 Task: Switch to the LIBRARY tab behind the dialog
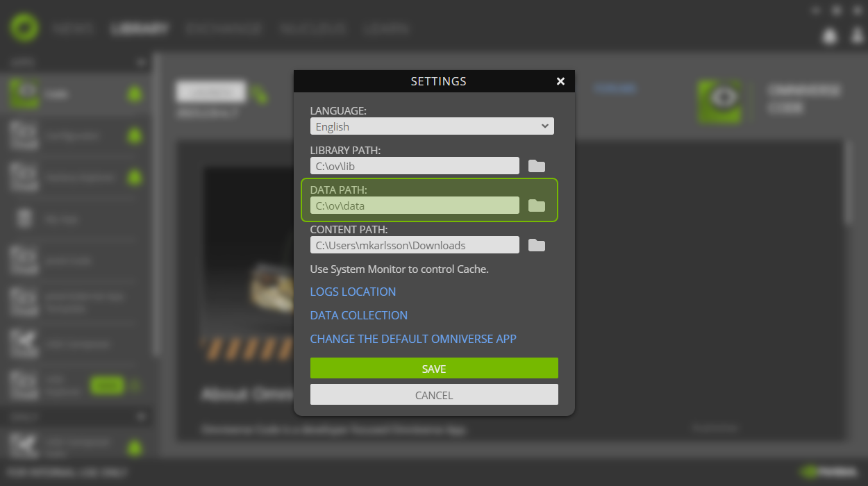[139, 29]
